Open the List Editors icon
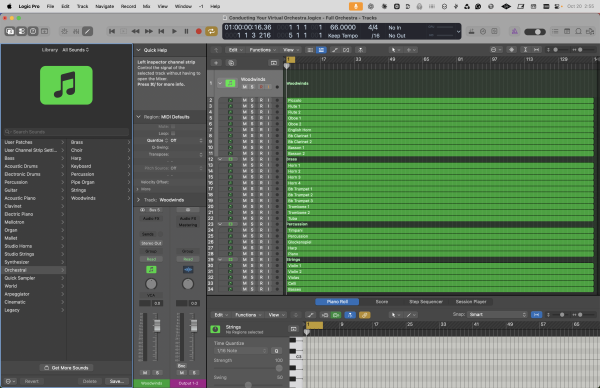 (555, 31)
